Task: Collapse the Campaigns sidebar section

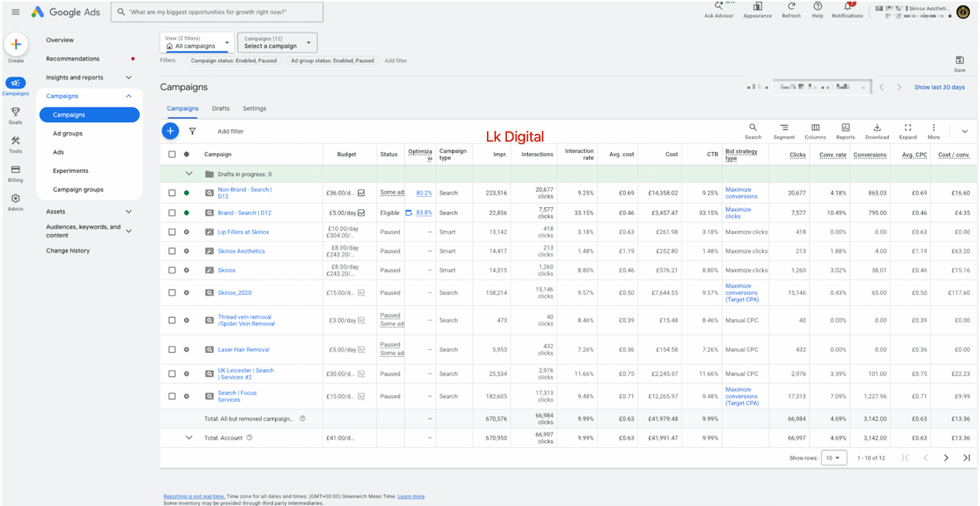Action: 128,97
